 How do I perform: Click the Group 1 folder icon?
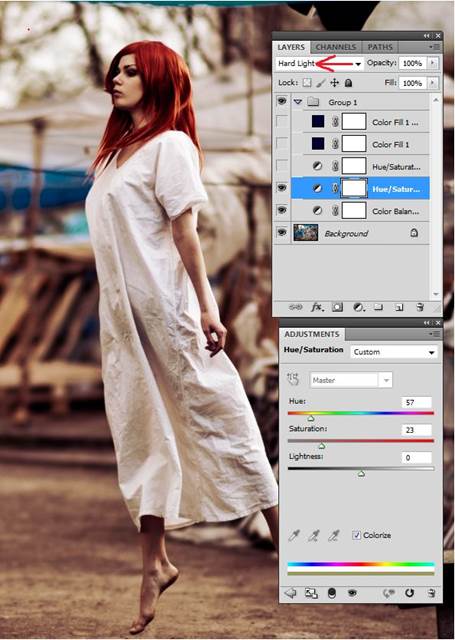click(313, 102)
